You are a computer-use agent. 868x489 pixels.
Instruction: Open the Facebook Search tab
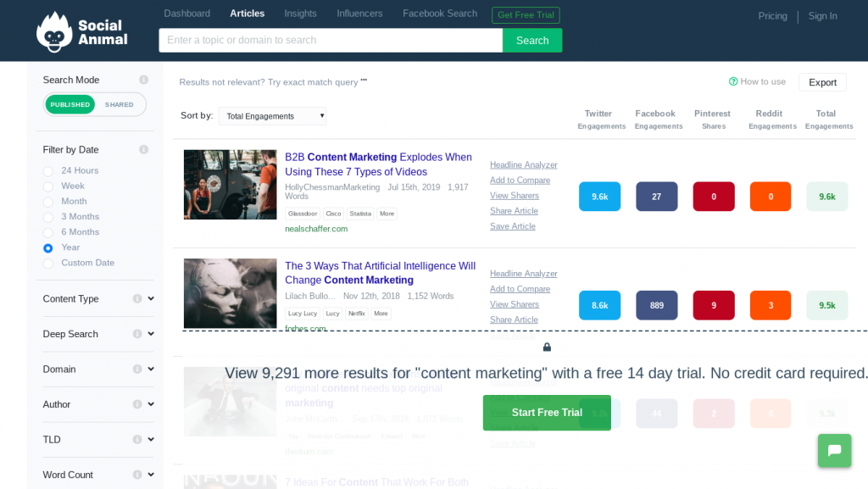point(440,14)
